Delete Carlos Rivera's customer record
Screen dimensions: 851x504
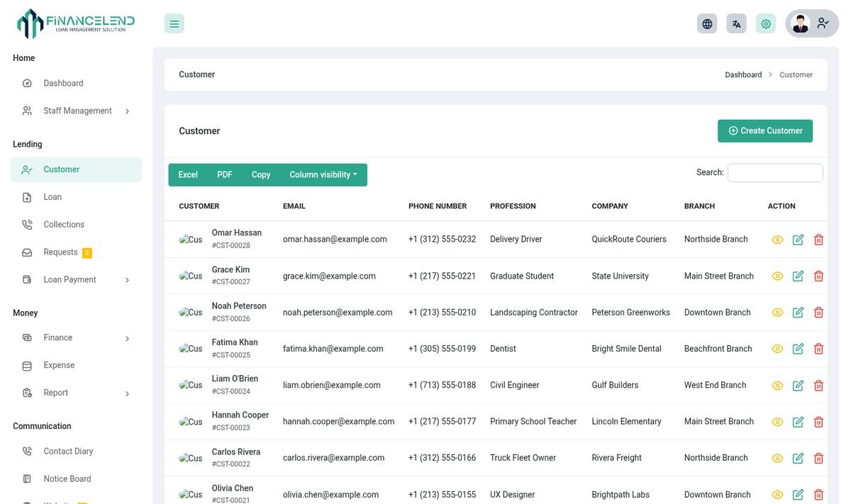(x=818, y=458)
